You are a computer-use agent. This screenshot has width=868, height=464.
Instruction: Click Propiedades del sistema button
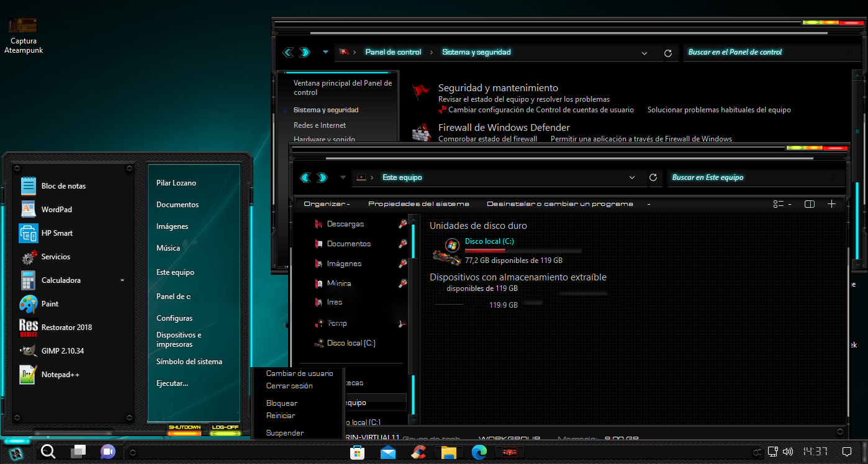[418, 204]
